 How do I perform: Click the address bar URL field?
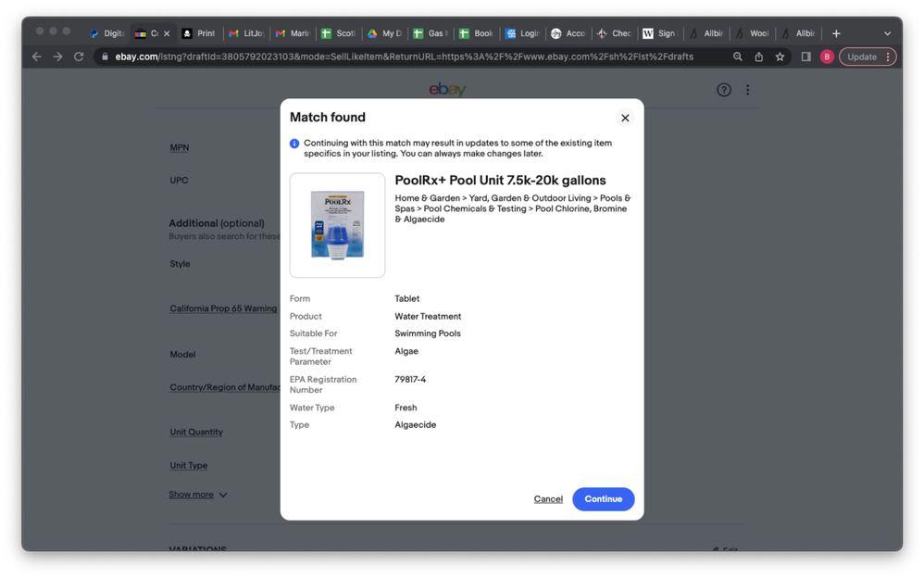(404, 57)
